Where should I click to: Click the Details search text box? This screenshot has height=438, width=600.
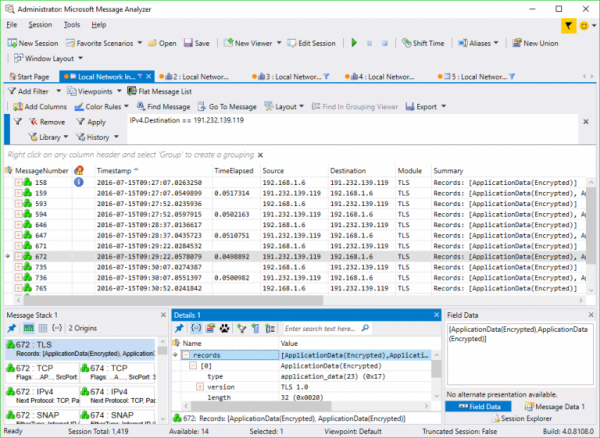[321, 328]
